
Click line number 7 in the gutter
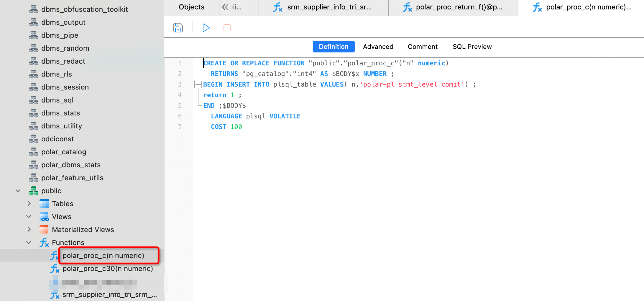pyautogui.click(x=180, y=127)
